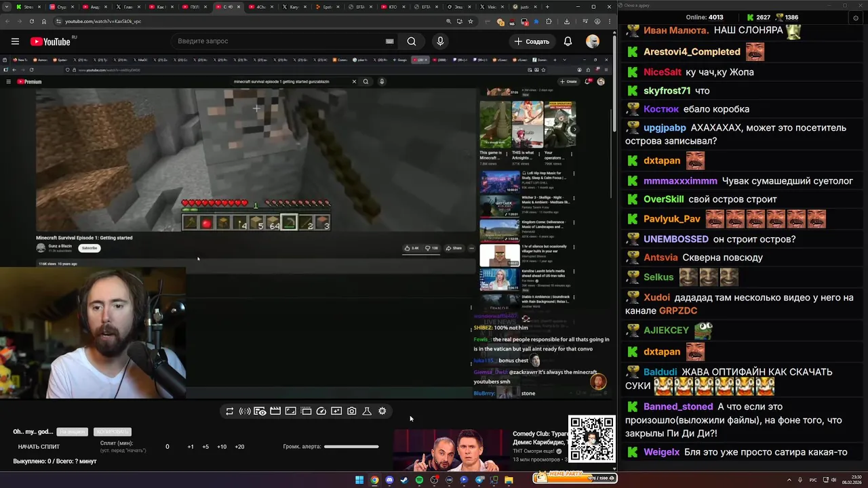This screenshot has height=488, width=868.
Task: Click chat username Arestovi4_Completed
Action: tap(692, 52)
